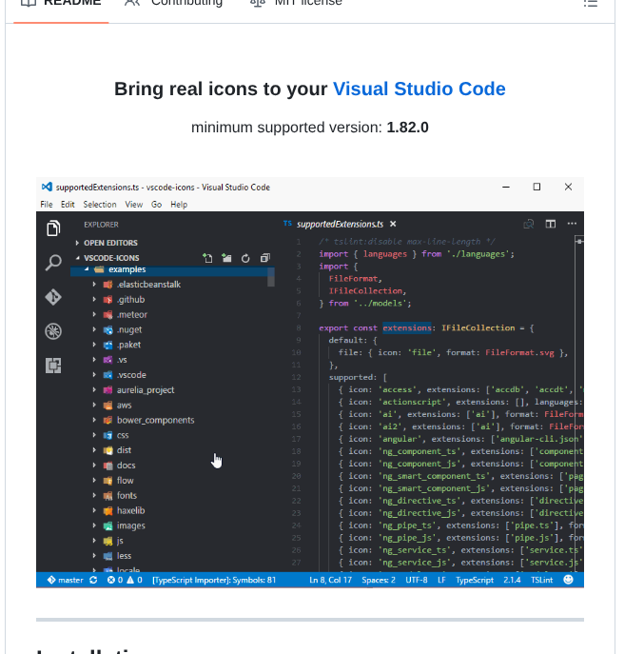Click the images folder icon
The height and width of the screenshot is (654, 644).
(x=107, y=525)
